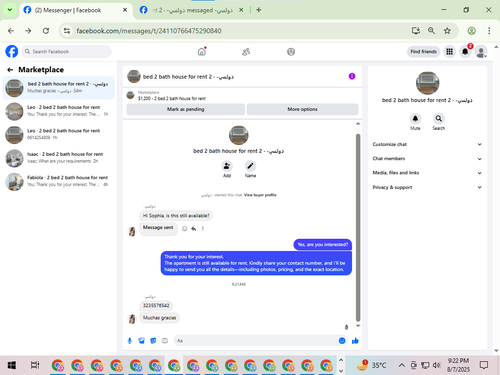Click More options button
This screenshot has width=500, height=375.
[302, 109]
